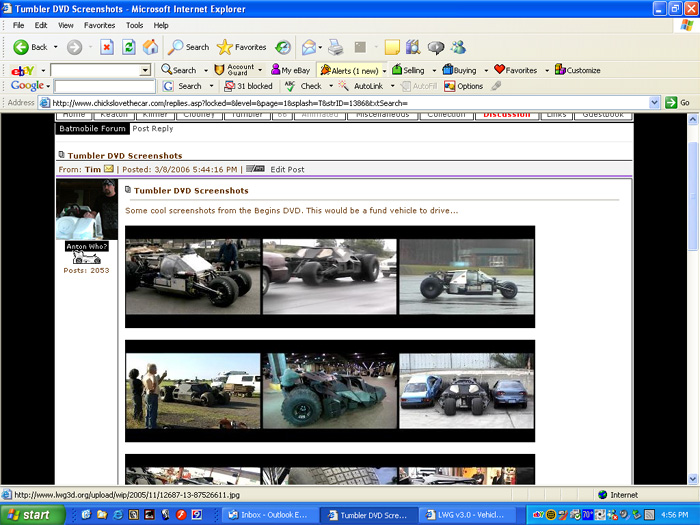Open the Search pane in the IE toolbar
700x525 pixels.
(x=188, y=47)
